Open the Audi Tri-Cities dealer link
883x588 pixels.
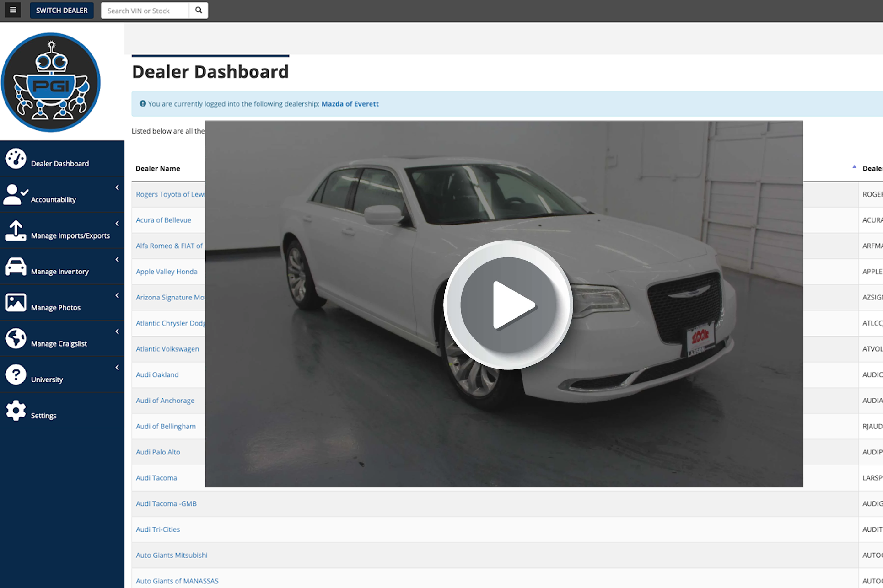click(x=158, y=529)
